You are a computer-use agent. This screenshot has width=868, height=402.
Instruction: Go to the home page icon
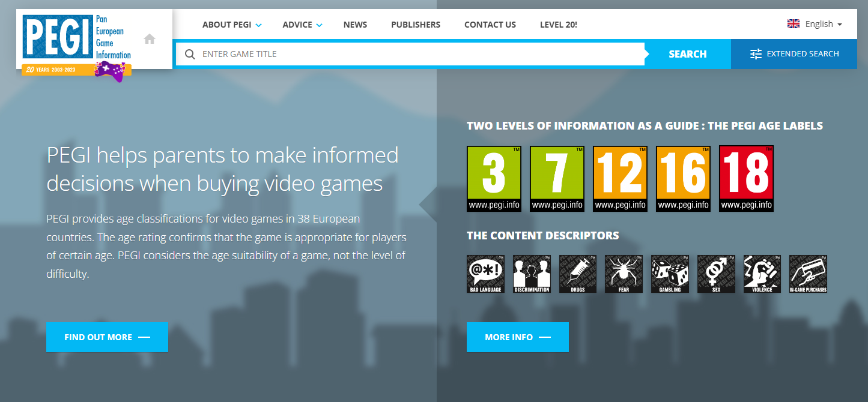150,39
